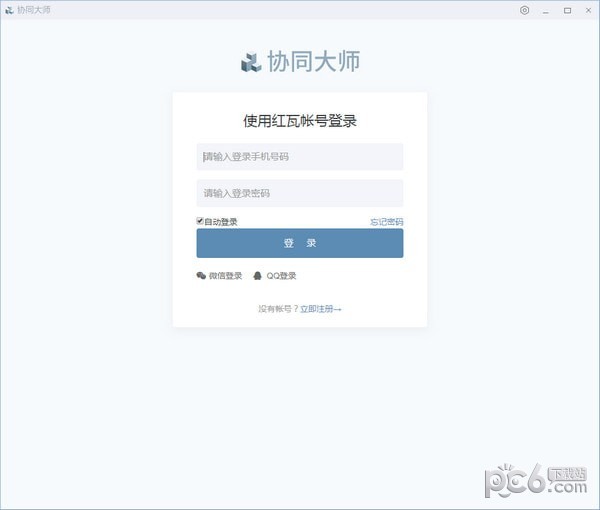The image size is (600, 510).
Task: Open the 立即注册 link
Action: click(320, 309)
